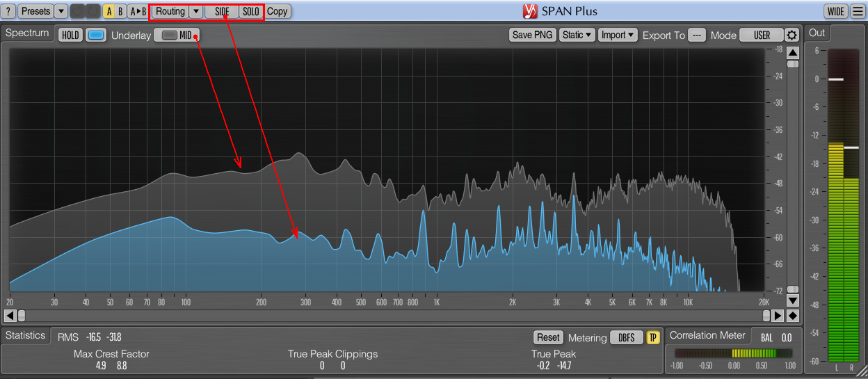Click Save PNG button
The width and height of the screenshot is (868, 379).
click(x=532, y=35)
